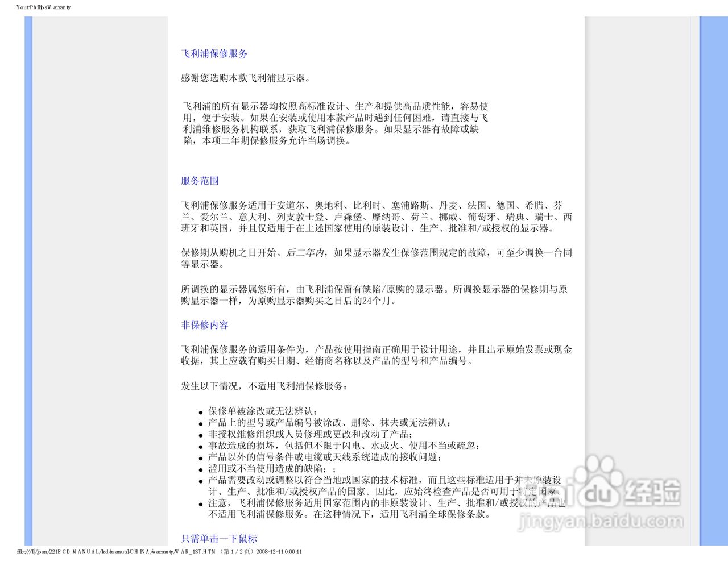This screenshot has height=562, width=728.
Task: Select the paragraph starting 所调换的显示器属您所有
Action: coord(374,295)
